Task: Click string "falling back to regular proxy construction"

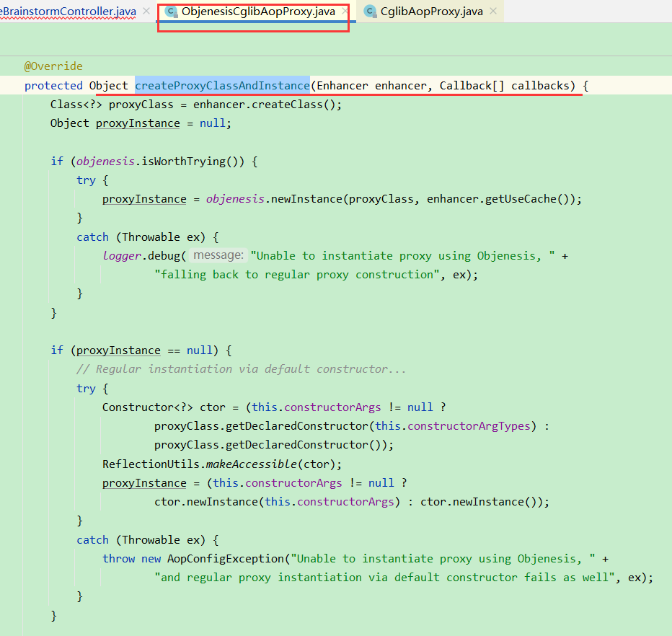Action: click(297, 275)
